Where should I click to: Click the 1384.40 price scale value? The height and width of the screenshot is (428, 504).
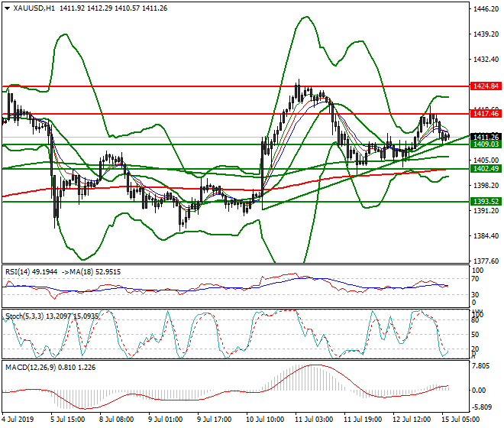pyautogui.click(x=486, y=236)
